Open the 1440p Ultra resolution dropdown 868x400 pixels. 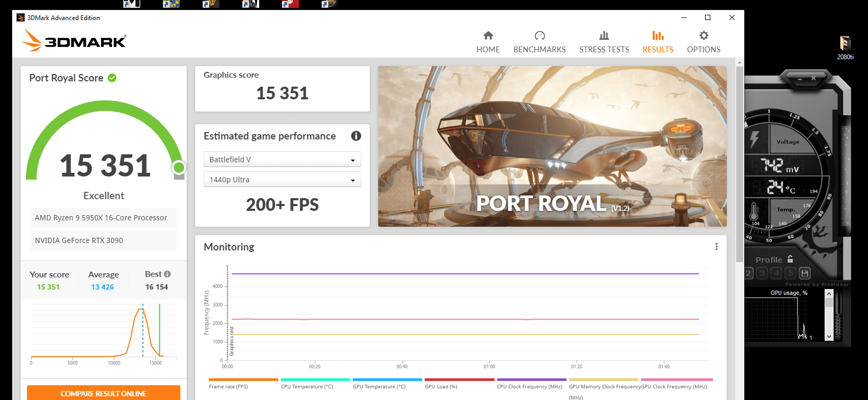pos(282,179)
